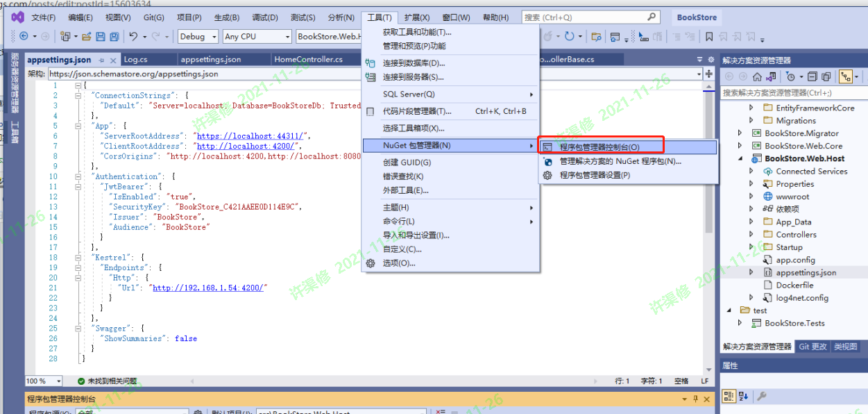Close the active appsettings.json tab
868x414 pixels.
(114, 60)
